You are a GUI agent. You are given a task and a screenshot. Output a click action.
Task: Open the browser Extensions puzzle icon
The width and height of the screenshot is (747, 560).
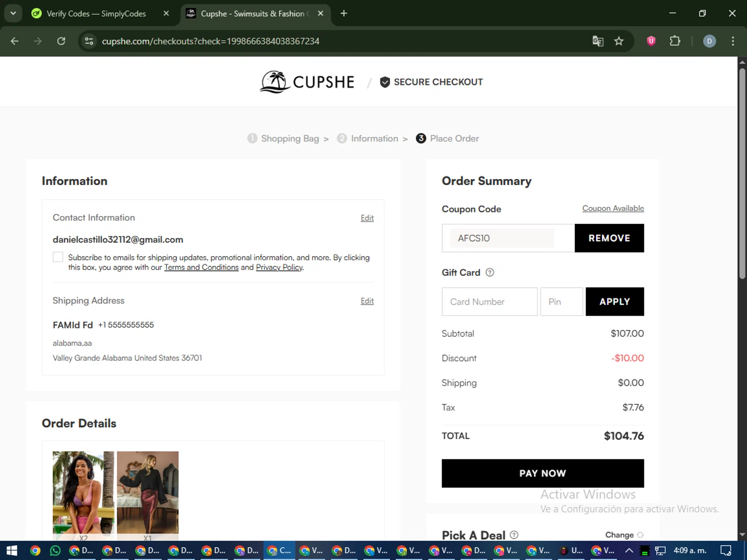(x=675, y=41)
